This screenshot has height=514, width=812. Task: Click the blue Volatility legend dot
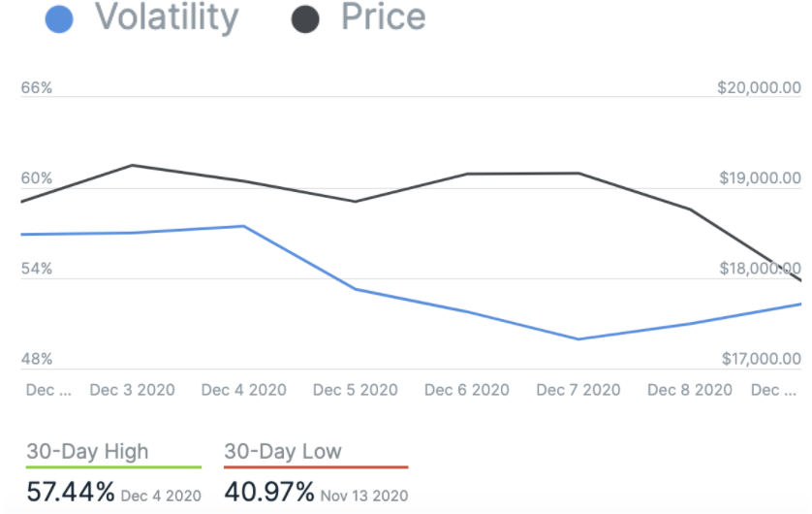tap(60, 18)
